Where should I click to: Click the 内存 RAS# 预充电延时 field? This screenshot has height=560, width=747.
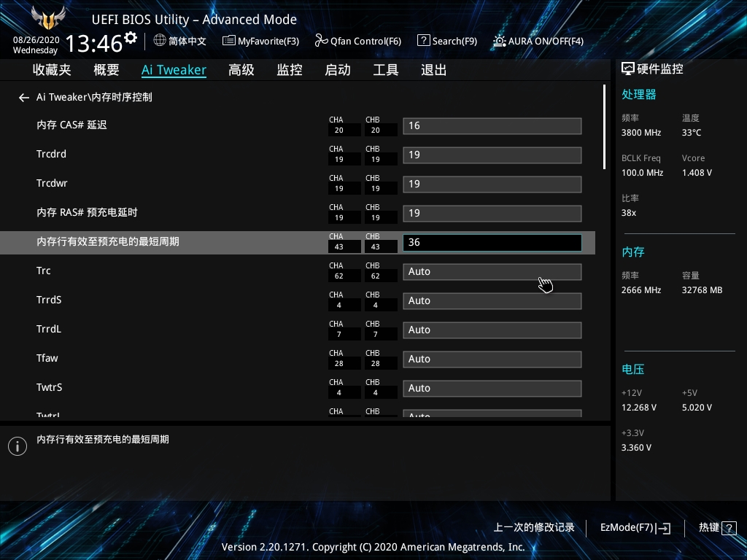[492, 214]
